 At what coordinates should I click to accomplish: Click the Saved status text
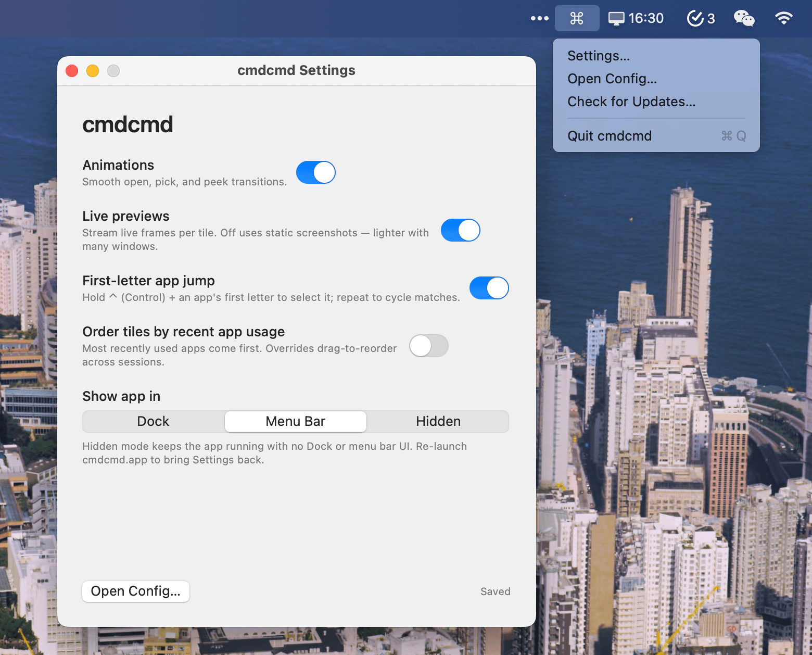[x=496, y=591]
